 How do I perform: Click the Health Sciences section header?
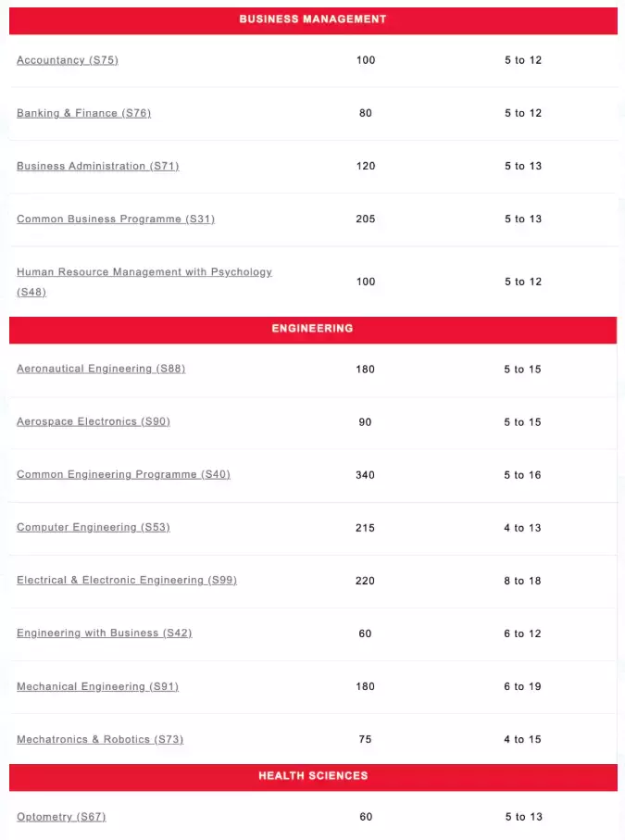(x=313, y=776)
